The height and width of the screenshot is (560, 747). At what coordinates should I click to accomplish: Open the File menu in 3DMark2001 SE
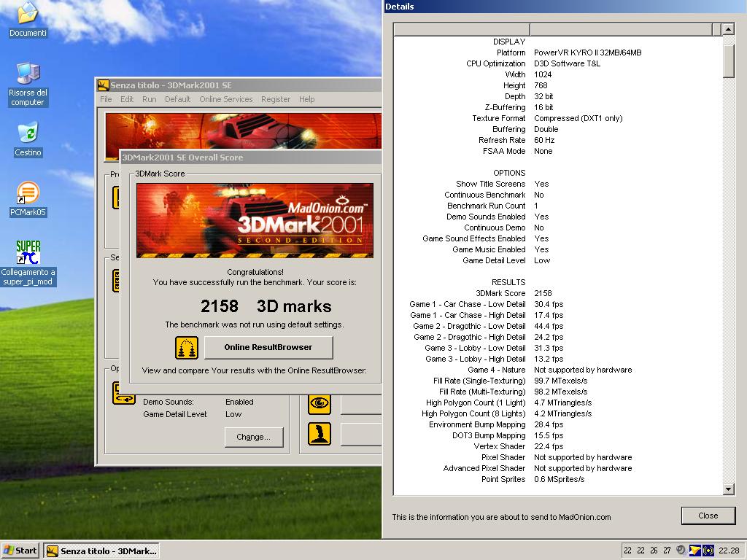(106, 99)
